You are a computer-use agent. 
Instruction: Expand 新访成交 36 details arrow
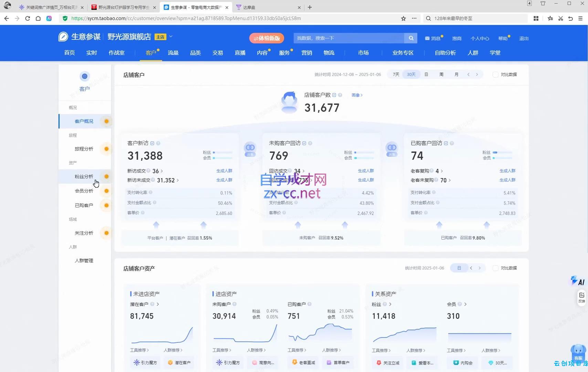click(162, 171)
